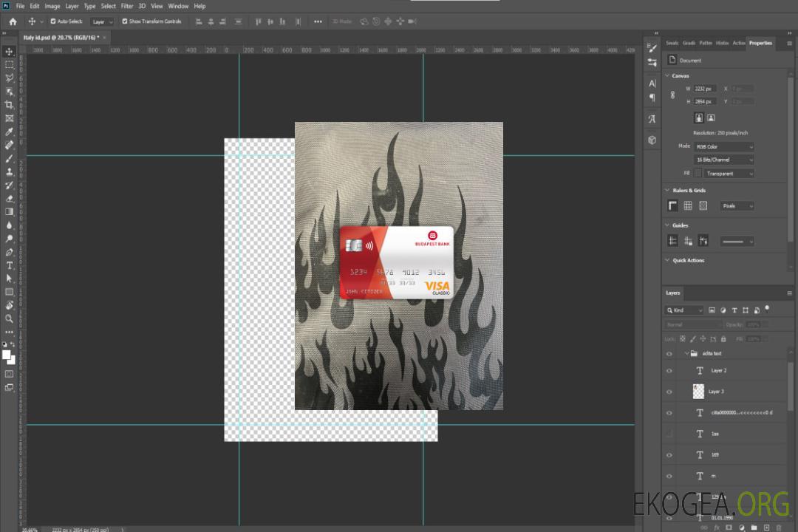Click the canvas width input field
This screenshot has height=532, width=798.
coord(706,89)
